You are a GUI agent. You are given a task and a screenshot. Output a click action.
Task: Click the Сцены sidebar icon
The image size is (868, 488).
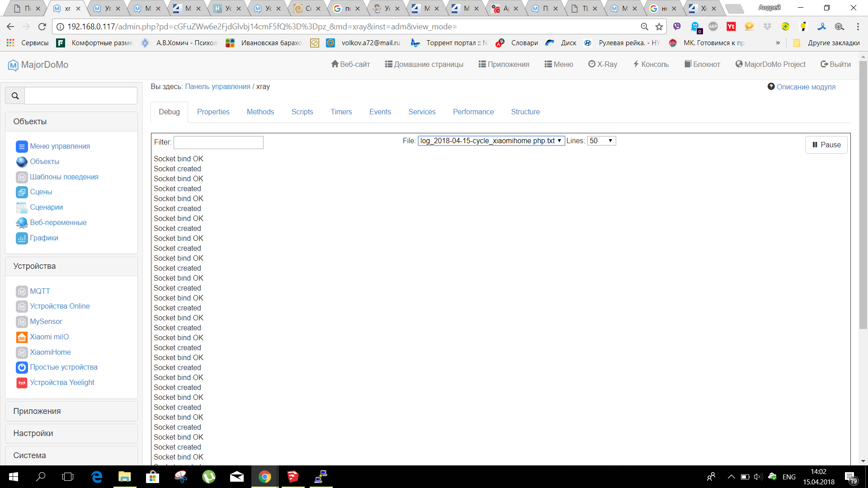tap(22, 192)
